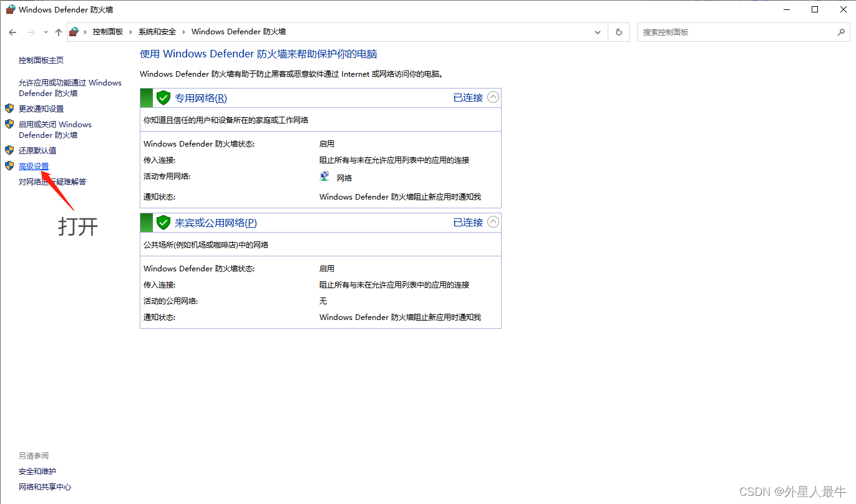
Task: Open 高级设置 link
Action: pos(34,167)
